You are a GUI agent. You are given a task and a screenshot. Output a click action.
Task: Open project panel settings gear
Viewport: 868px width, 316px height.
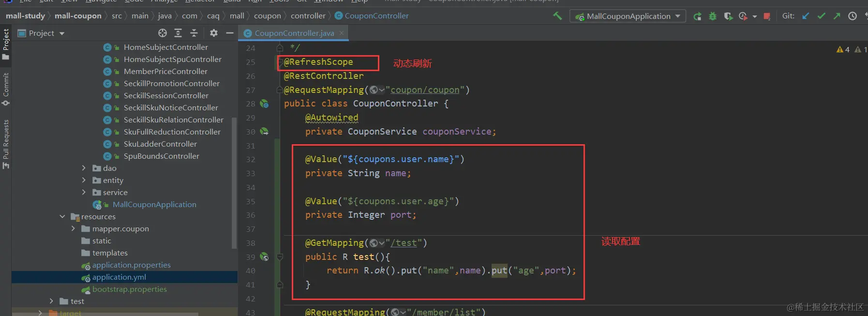coord(214,33)
